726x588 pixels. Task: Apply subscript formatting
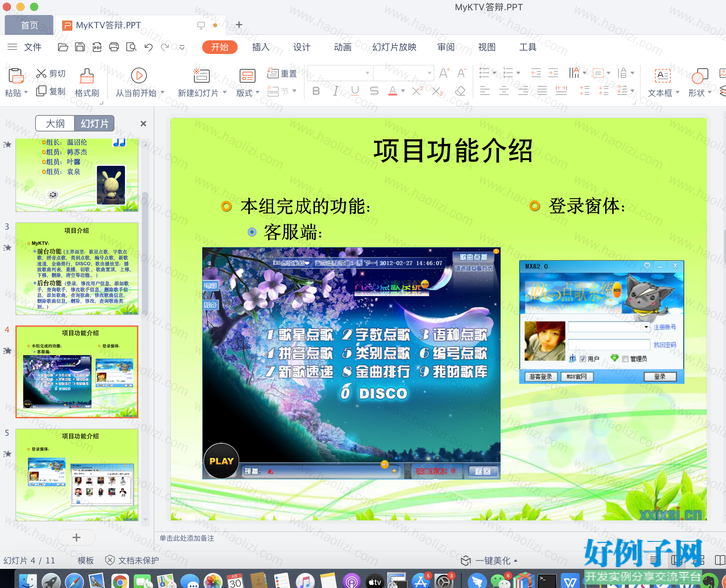point(437,91)
